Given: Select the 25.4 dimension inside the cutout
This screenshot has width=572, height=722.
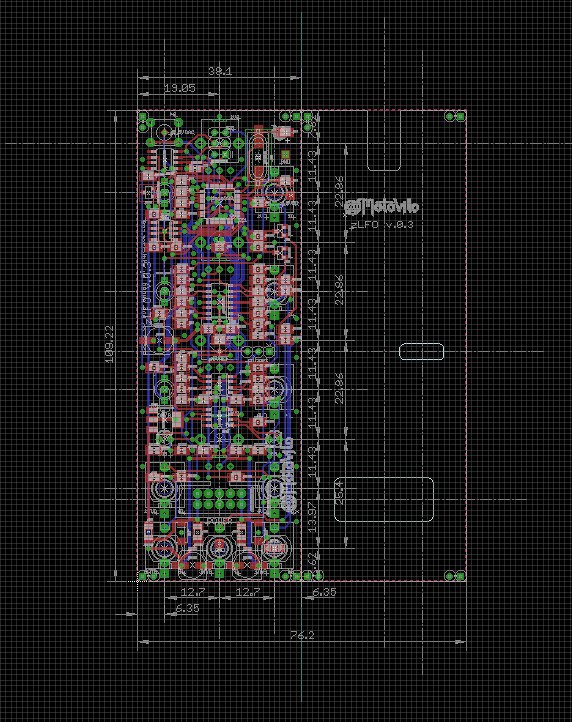Looking at the screenshot, I should (339, 492).
